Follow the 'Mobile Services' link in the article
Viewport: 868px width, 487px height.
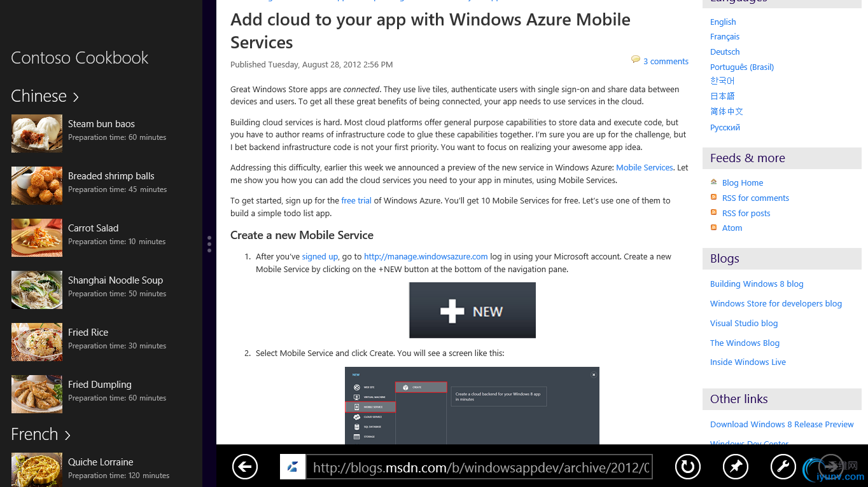click(x=645, y=168)
